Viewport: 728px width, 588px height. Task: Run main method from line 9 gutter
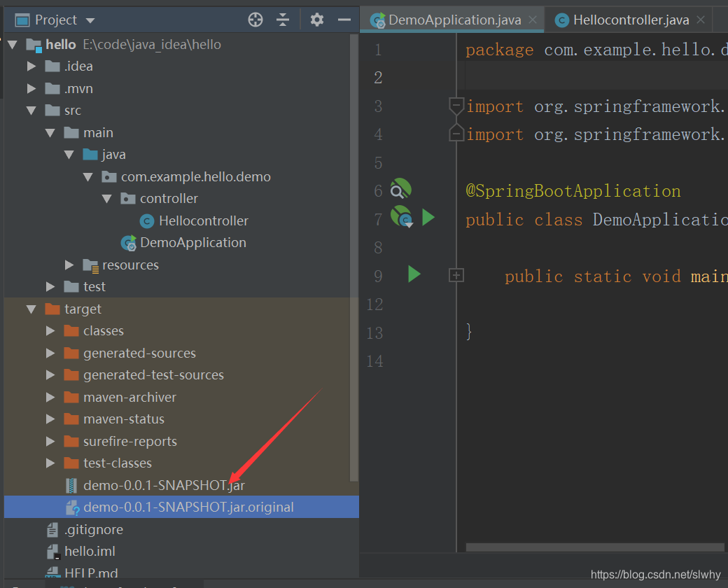pyautogui.click(x=414, y=274)
